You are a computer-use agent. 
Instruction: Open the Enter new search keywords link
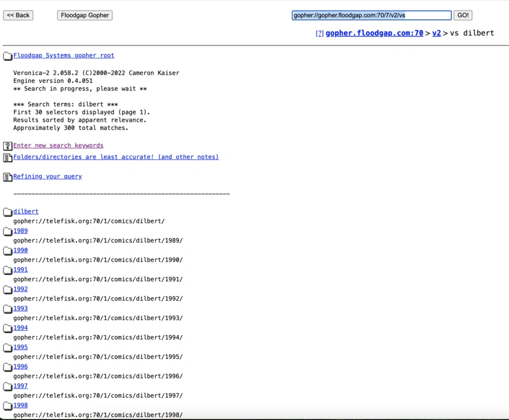point(58,145)
